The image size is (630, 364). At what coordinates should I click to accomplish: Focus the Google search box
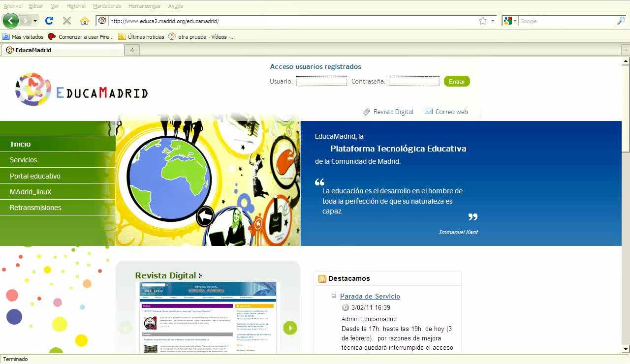[x=567, y=21]
